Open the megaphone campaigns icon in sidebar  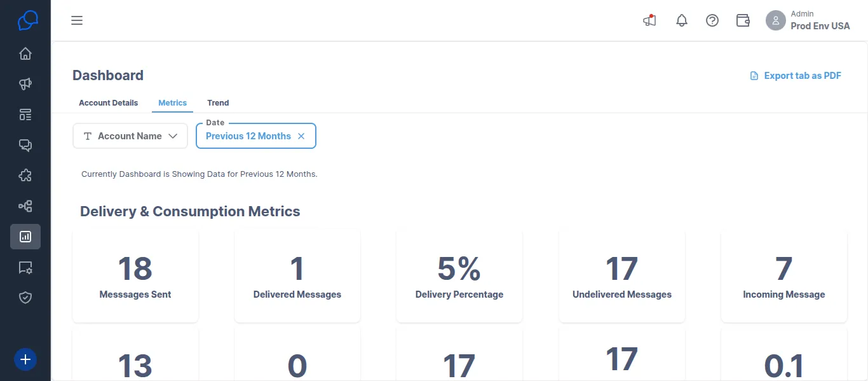pos(25,84)
